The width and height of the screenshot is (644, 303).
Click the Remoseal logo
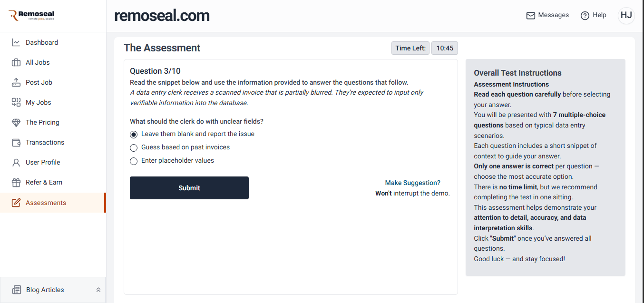tap(32, 16)
